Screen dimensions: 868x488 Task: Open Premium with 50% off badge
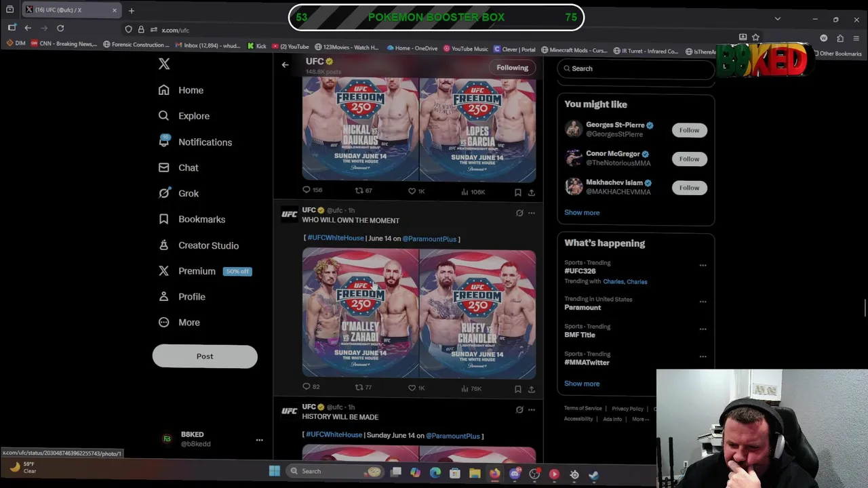point(205,271)
